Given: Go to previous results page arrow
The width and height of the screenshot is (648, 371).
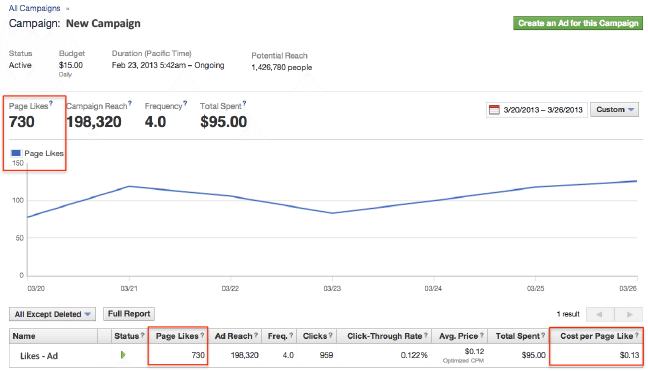Looking at the screenshot, I should (x=600, y=314).
